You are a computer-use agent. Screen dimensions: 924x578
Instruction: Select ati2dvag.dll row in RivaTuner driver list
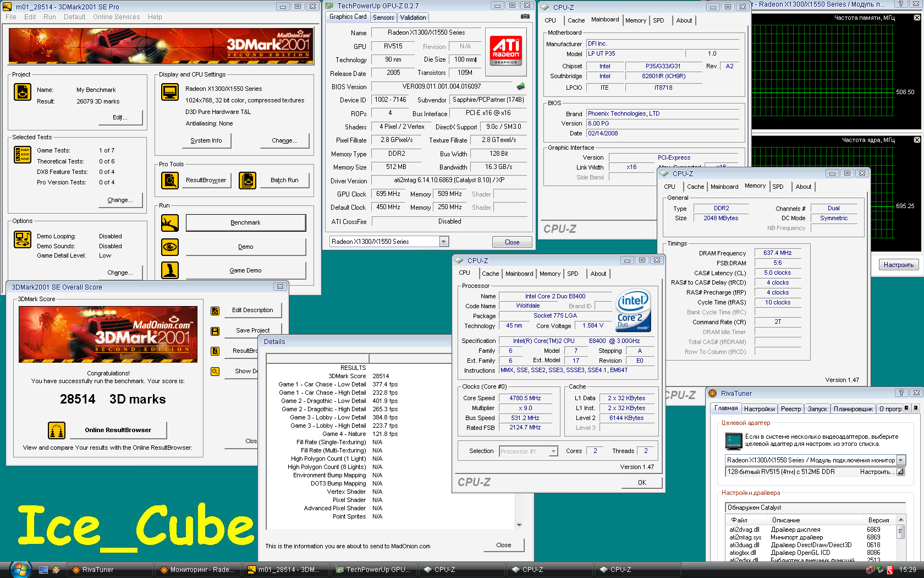coord(811,530)
